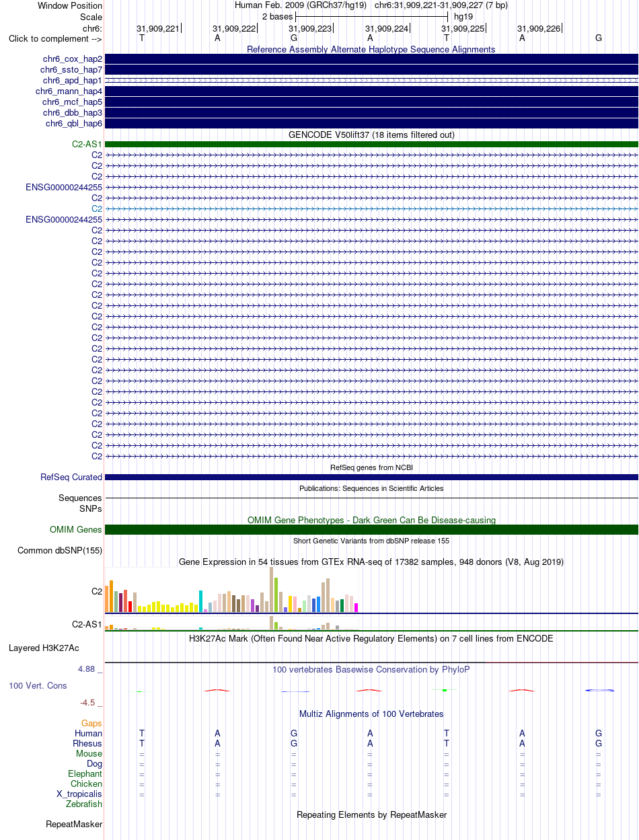Open the OMIM Gene Phenotypes track title

coord(371,521)
